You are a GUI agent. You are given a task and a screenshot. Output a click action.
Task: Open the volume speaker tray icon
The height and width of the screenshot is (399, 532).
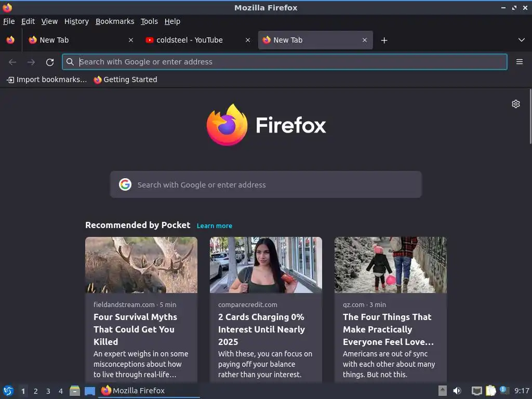point(457,391)
